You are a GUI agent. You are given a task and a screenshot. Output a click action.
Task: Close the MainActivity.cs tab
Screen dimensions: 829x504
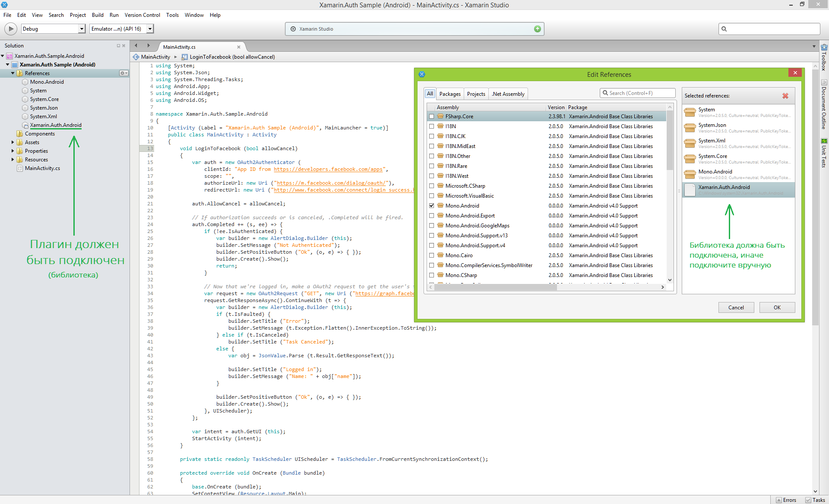[239, 47]
